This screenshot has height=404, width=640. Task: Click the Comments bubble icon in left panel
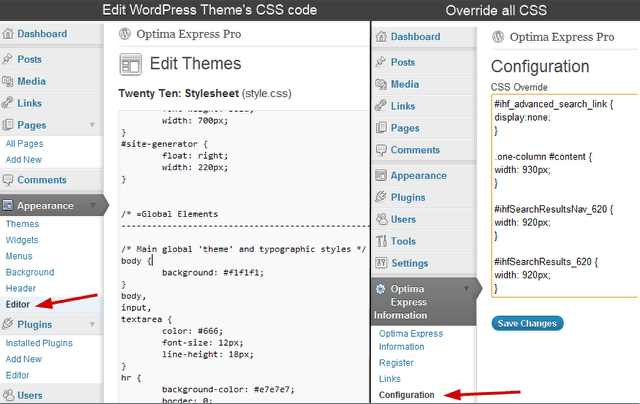coord(7,180)
